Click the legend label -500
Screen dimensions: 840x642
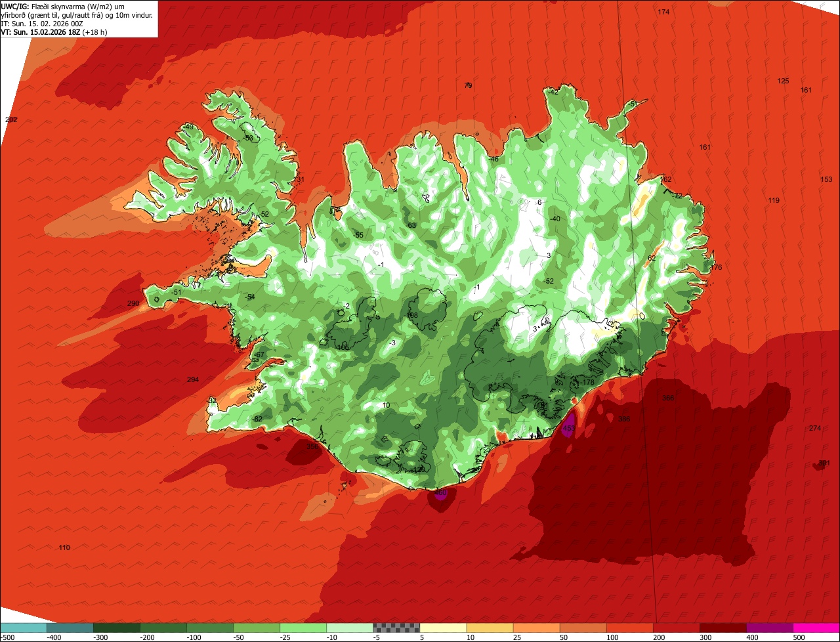tap(8, 637)
